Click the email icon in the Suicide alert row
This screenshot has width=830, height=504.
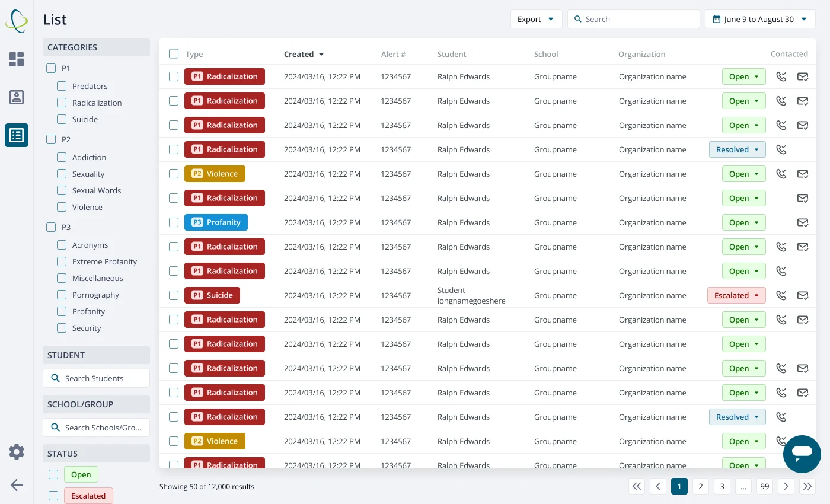tap(803, 295)
